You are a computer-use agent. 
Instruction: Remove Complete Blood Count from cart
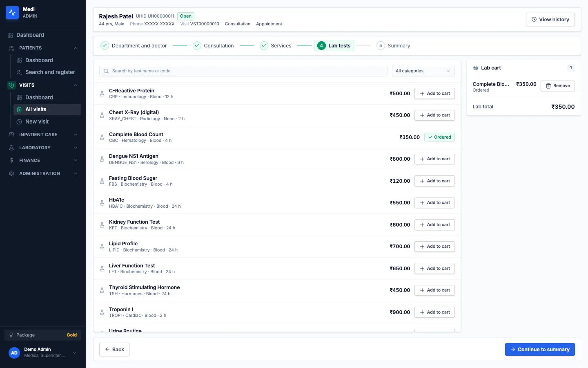(x=558, y=86)
